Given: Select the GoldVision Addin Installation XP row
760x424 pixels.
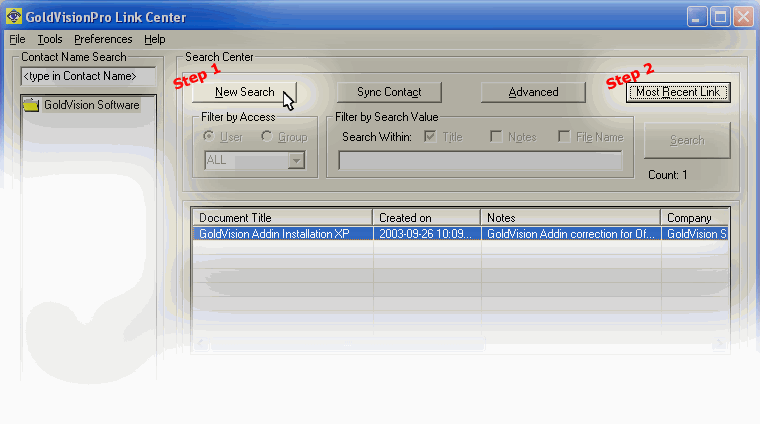Looking at the screenshot, I should 283,233.
